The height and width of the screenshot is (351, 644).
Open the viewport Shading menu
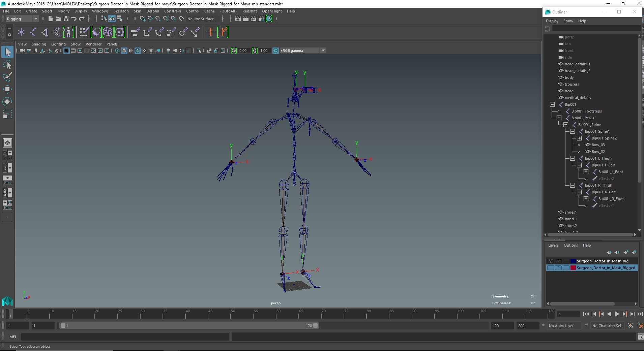pos(39,44)
